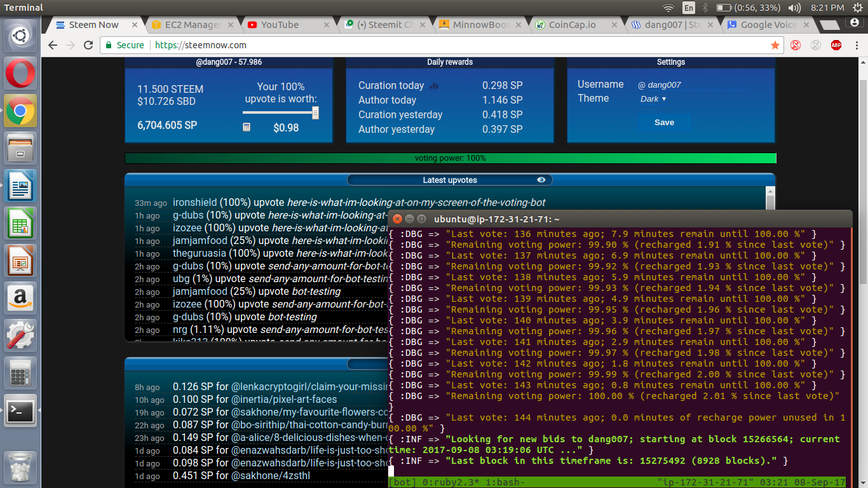This screenshot has height=488, width=868.
Task: Click the 6,704.605 SP balance text
Action: click(x=167, y=125)
